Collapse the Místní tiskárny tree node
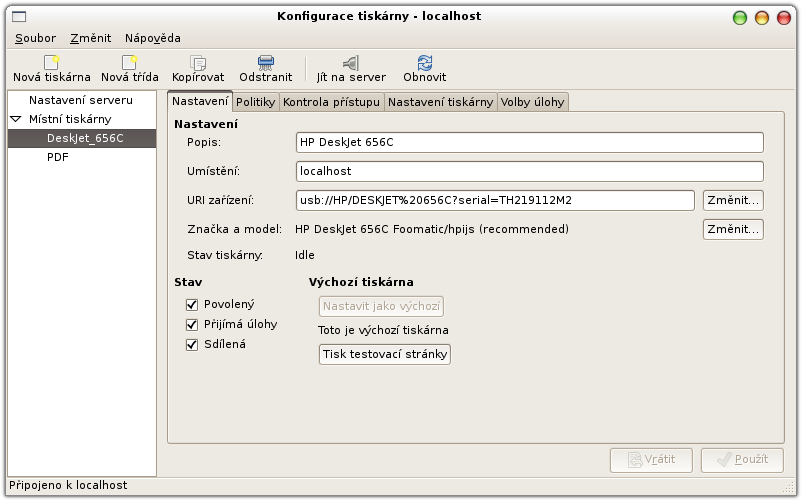The image size is (802, 501). (16, 119)
